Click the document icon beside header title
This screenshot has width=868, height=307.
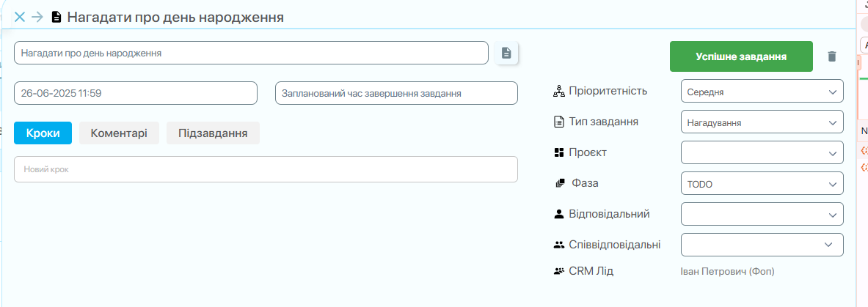point(56,17)
